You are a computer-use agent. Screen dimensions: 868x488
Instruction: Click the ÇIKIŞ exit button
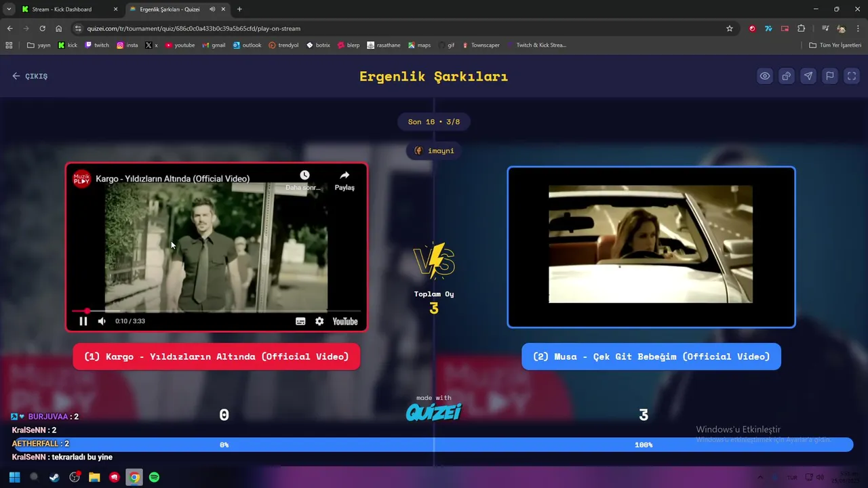(30, 76)
